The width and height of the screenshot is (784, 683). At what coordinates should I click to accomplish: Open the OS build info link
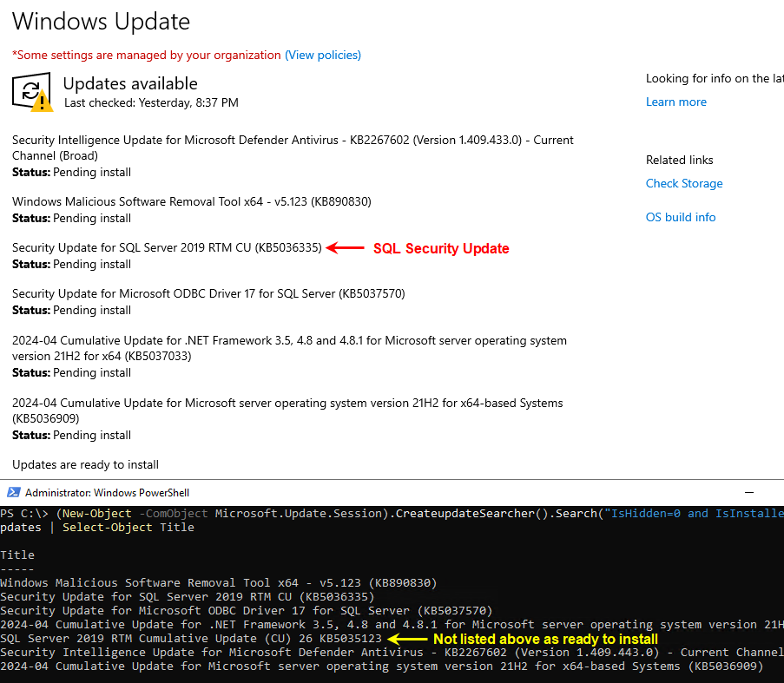point(681,217)
